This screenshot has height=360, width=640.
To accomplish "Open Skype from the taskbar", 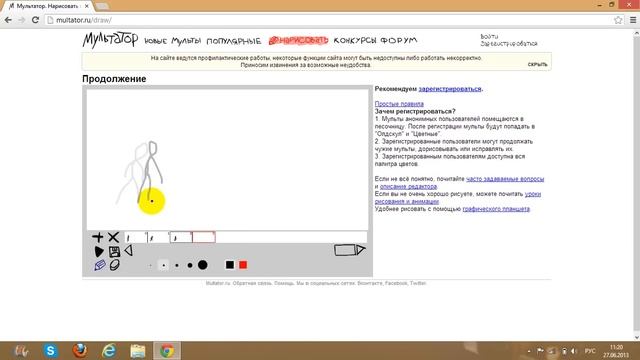I will [51, 351].
